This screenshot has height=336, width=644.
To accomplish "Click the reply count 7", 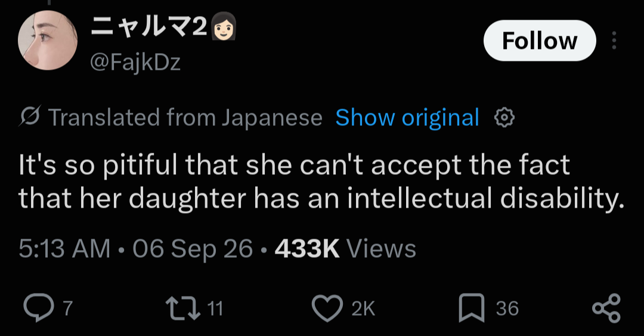I will 68,308.
